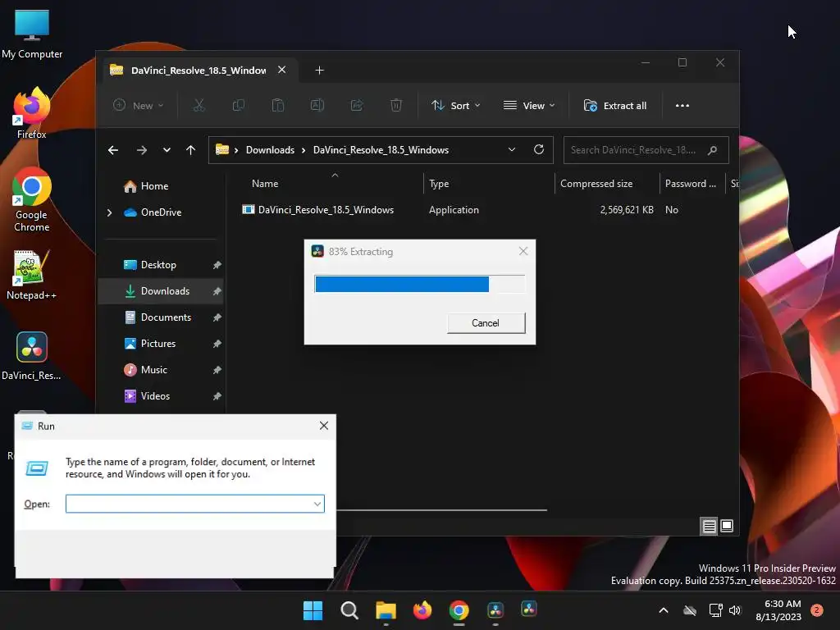Open the See more ellipsis menu

pos(682,106)
